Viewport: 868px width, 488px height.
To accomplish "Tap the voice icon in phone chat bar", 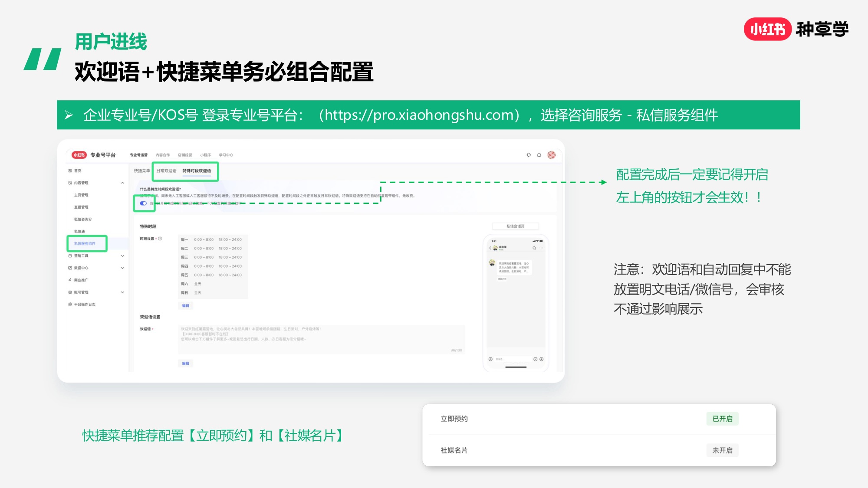I will [x=490, y=359].
